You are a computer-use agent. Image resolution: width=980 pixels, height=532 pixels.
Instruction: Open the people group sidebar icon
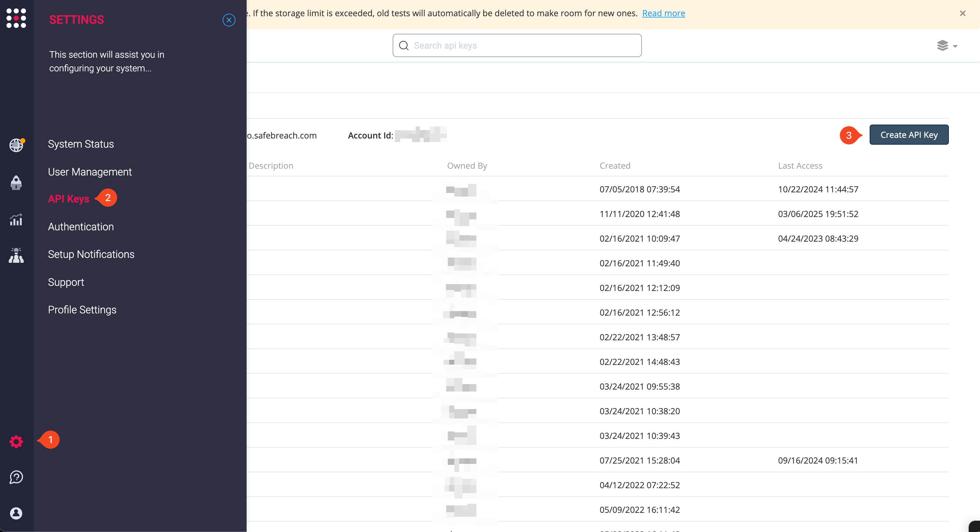coord(16,255)
